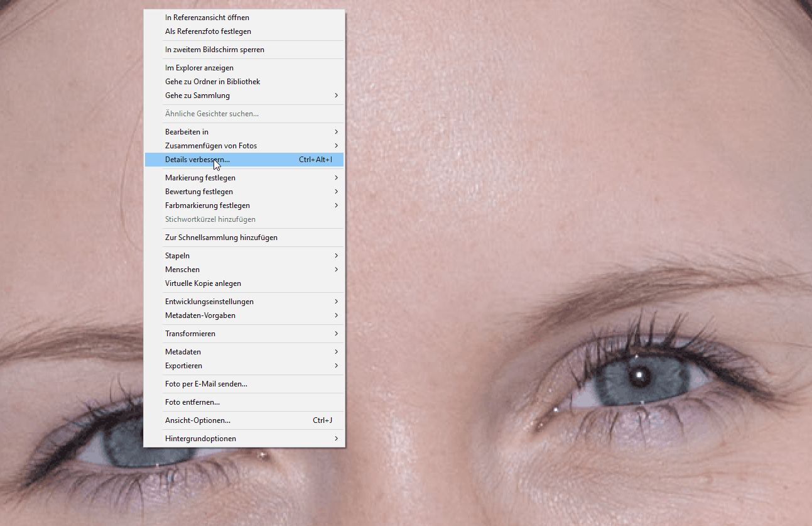Select 'Foto entfernen...' entry
Screen dimensions: 812x526
click(x=192, y=402)
